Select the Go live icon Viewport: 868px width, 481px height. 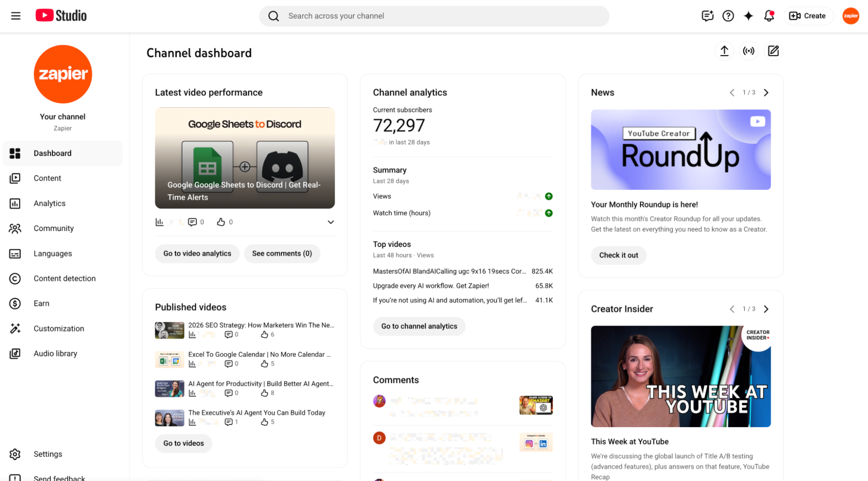tap(749, 51)
